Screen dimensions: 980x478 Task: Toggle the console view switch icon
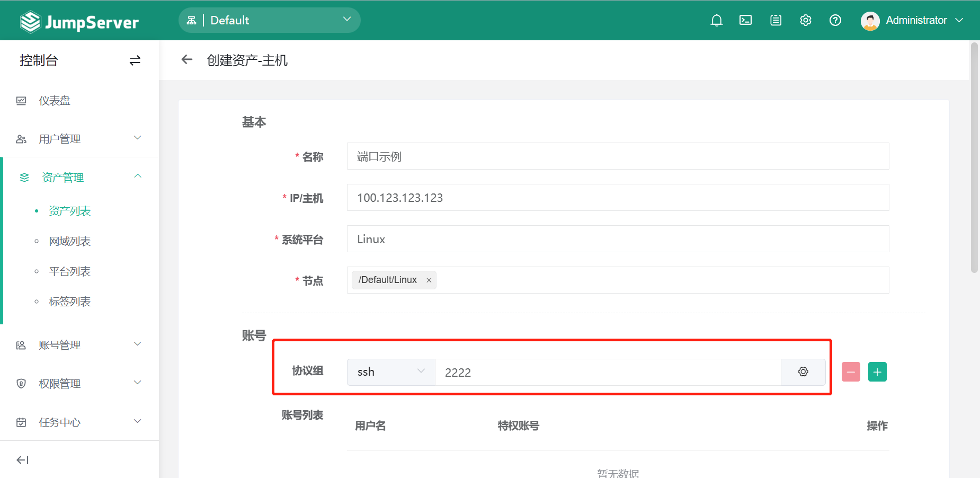pos(135,60)
